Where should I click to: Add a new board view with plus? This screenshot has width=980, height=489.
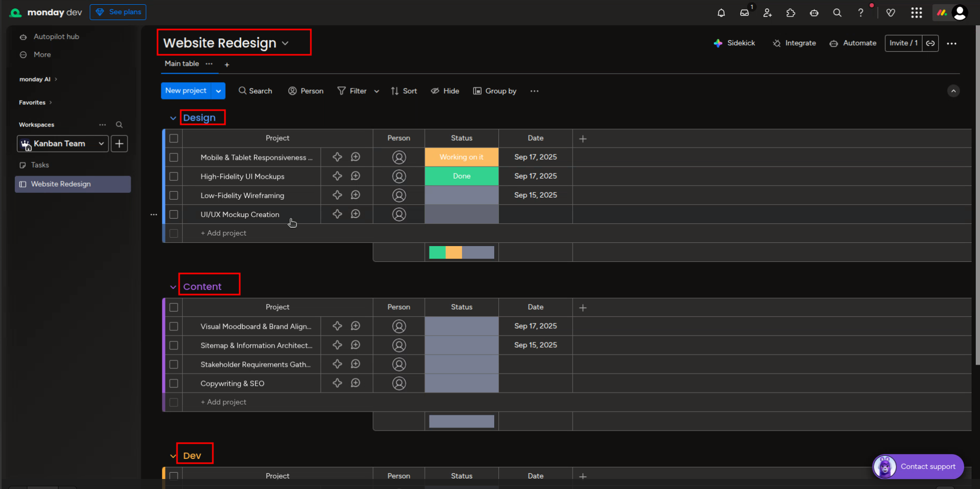click(x=227, y=65)
